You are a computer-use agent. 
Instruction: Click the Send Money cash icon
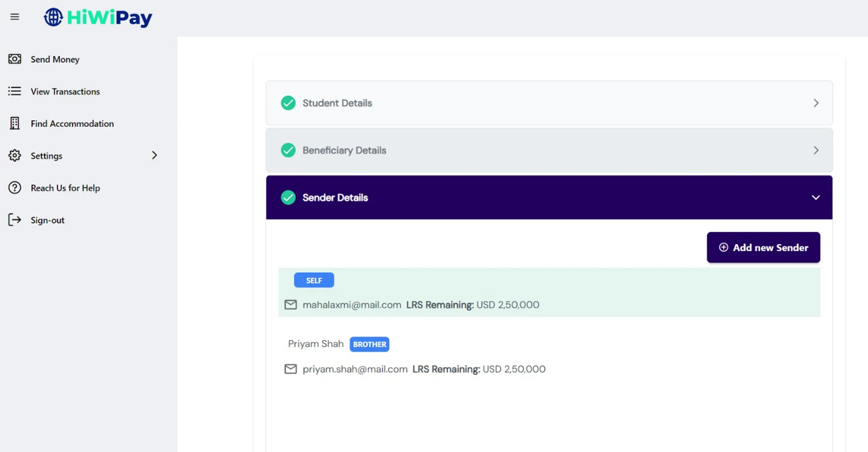tap(15, 59)
